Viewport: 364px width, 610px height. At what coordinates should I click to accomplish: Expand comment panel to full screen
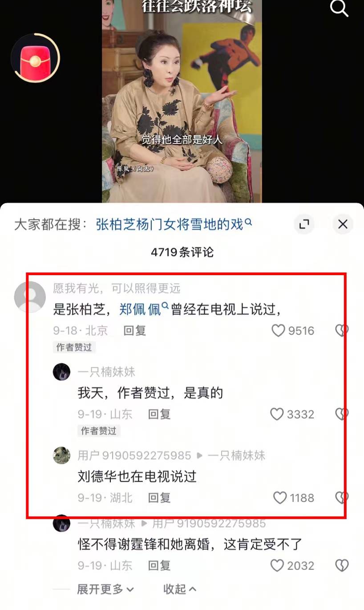click(x=304, y=224)
